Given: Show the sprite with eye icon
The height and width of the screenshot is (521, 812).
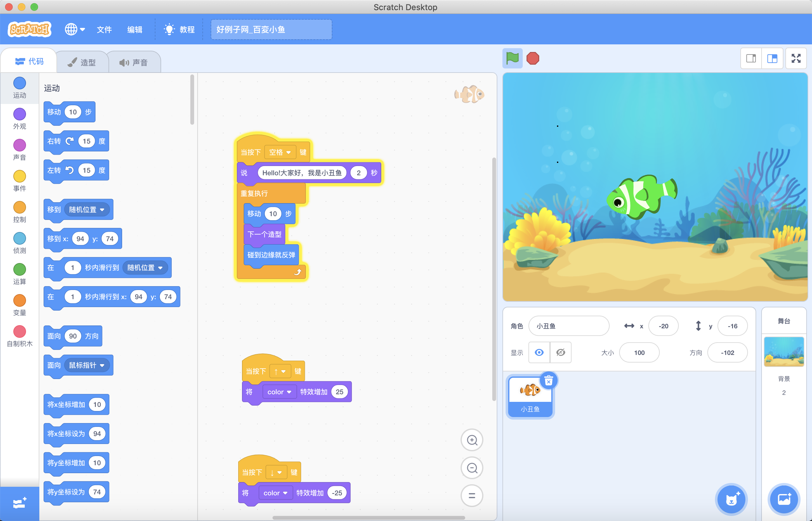Looking at the screenshot, I should click(539, 352).
